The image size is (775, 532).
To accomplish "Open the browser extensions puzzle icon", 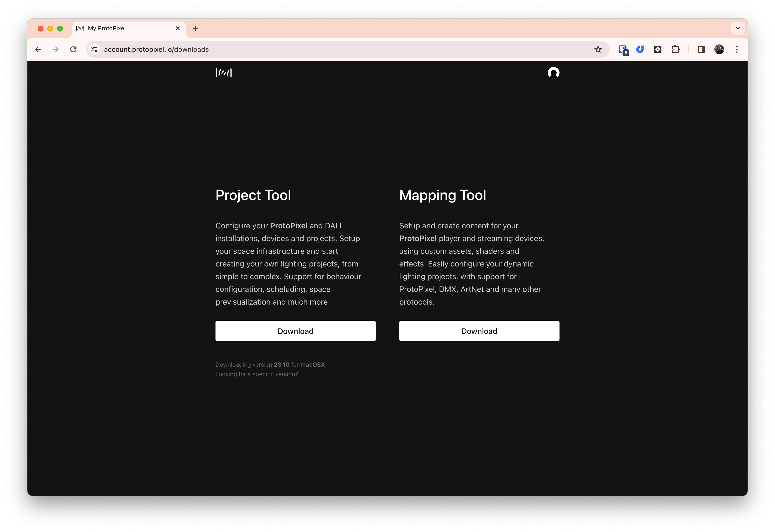I will 676,49.
